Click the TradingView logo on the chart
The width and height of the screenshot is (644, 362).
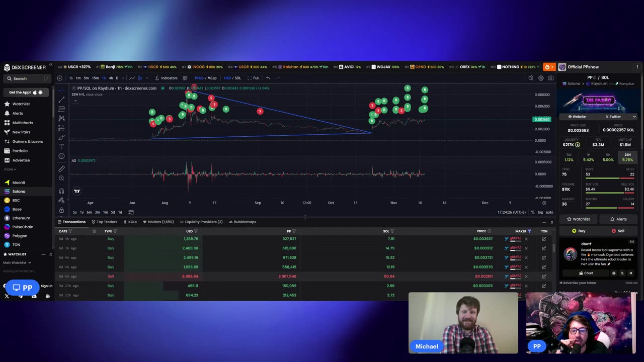(77, 191)
